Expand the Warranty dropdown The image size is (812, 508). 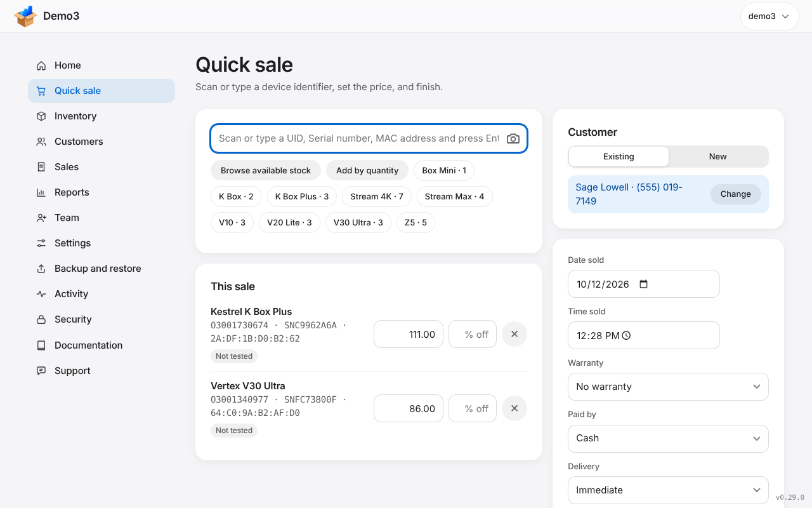tap(668, 387)
